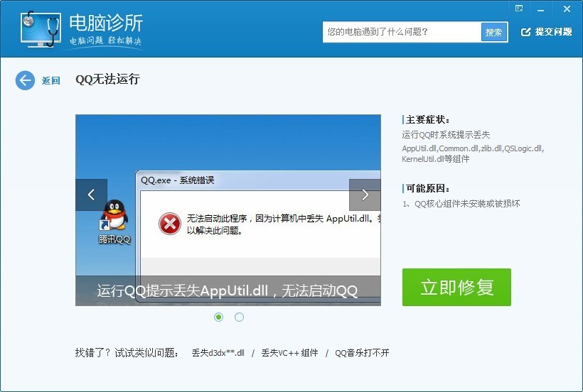Select the second slide indicator dot
Screen dimensions: 583x392
(239, 317)
